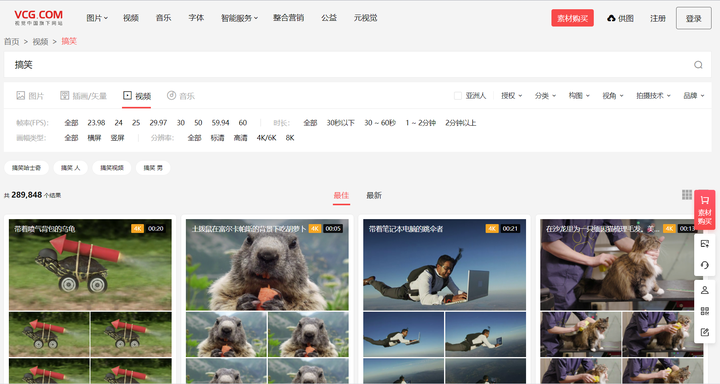The image size is (720, 384).
Task: Filter resolution to 4K/6K
Action: coord(266,137)
